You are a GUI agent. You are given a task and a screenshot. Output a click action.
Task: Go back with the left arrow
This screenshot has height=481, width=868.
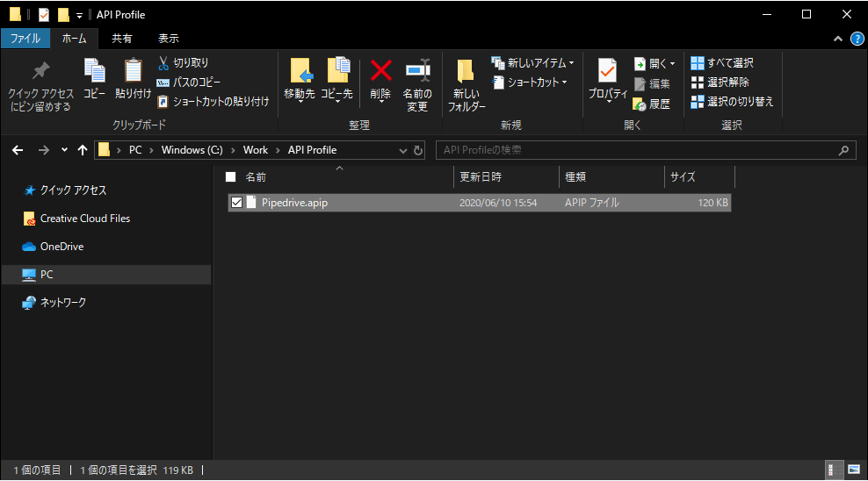coord(18,150)
